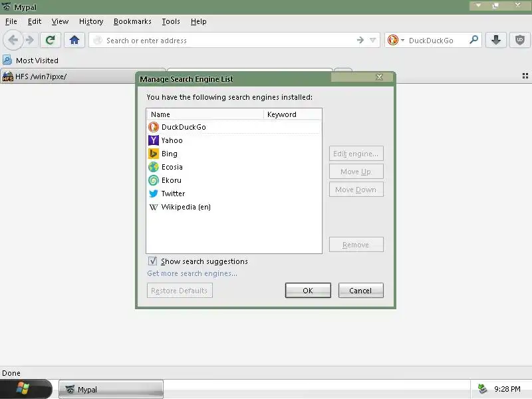Select the Bing row text

(170, 154)
